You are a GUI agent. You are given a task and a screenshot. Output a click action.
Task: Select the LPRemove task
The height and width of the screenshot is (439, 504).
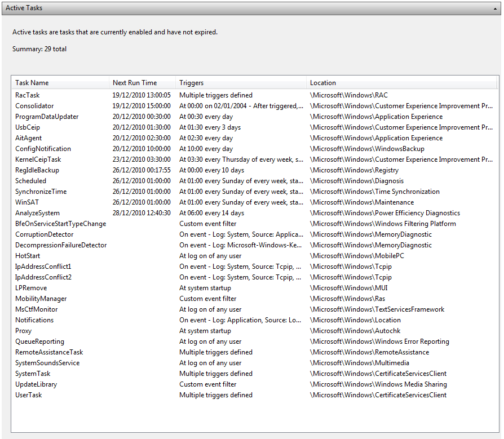(255, 288)
